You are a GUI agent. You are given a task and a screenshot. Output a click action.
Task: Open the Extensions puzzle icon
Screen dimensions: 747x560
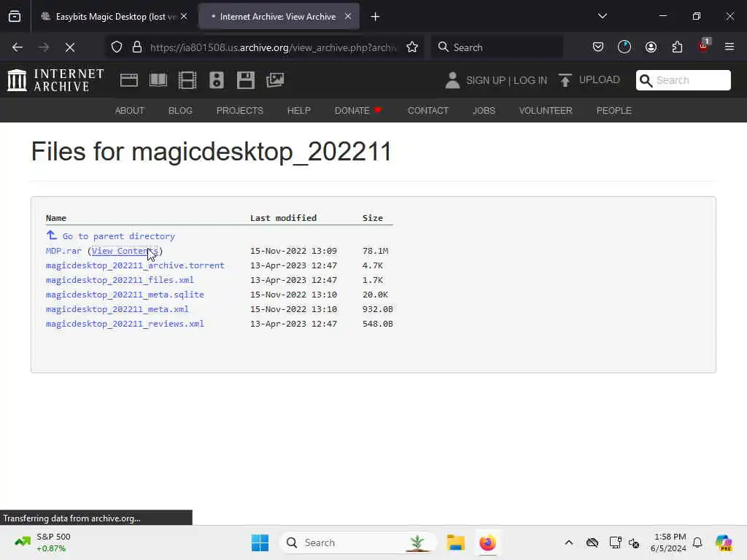coord(677,47)
